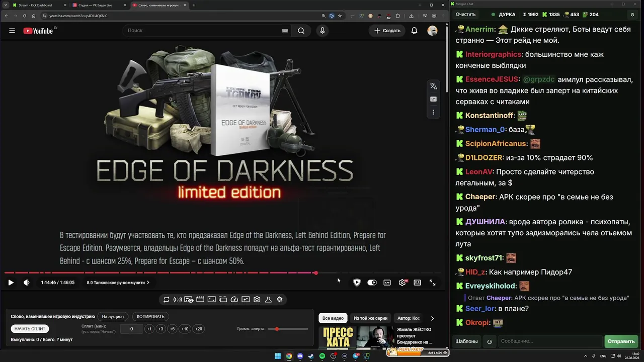Click the split minutes input field
Viewport: 644px width, 362px height.
click(x=131, y=329)
